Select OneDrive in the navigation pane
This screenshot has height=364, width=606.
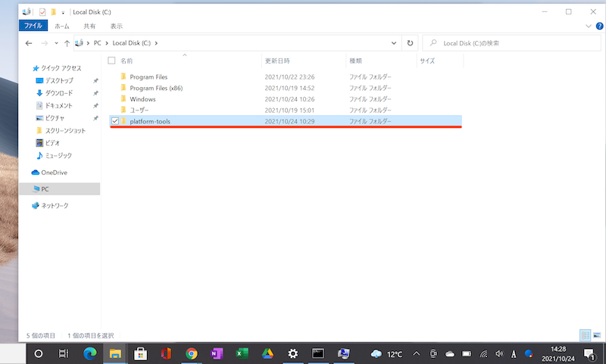pyautogui.click(x=54, y=173)
